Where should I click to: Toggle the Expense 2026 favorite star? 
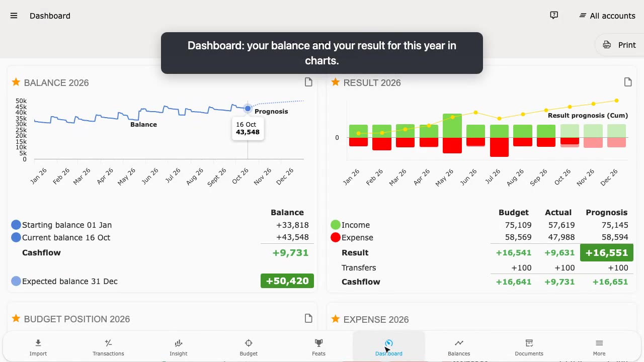click(336, 319)
